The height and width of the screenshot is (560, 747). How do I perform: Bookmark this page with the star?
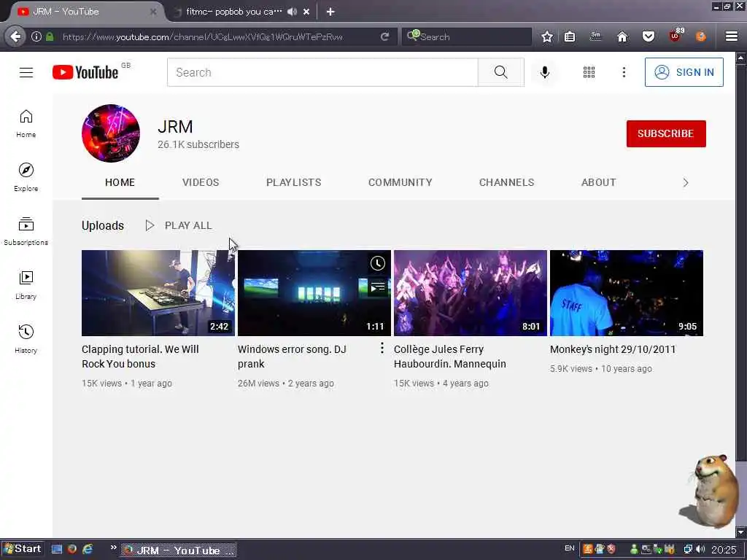pos(547,36)
